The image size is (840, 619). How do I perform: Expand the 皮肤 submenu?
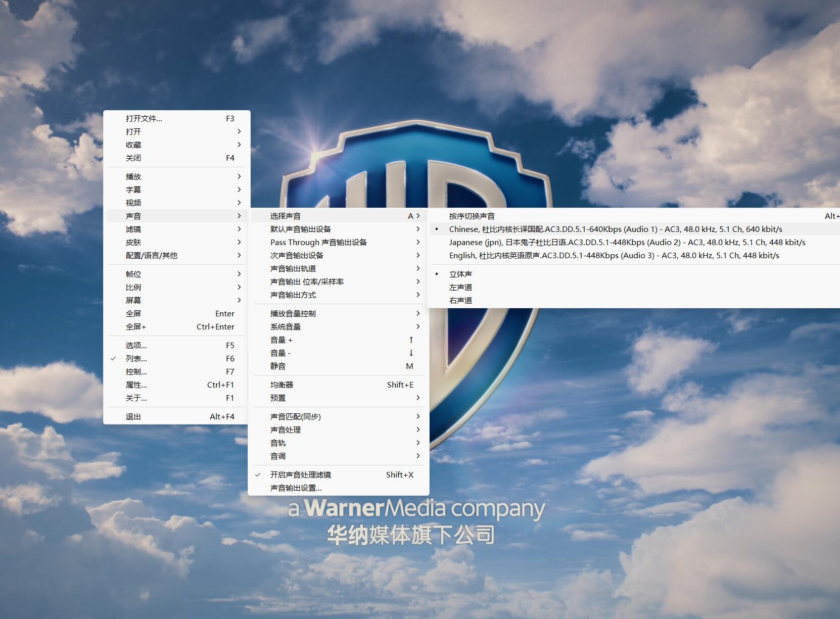[x=177, y=242]
